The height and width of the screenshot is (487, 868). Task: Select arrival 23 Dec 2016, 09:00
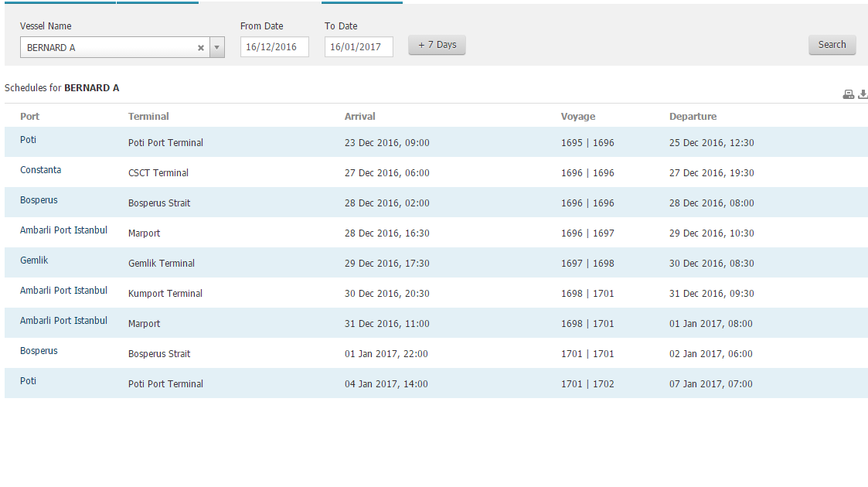[x=387, y=143]
